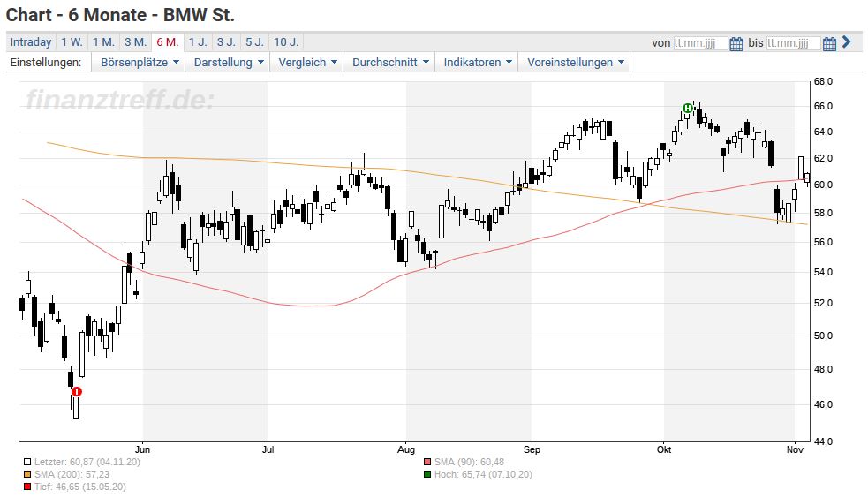Click the pink SMA (90) legend swatch

[427, 462]
